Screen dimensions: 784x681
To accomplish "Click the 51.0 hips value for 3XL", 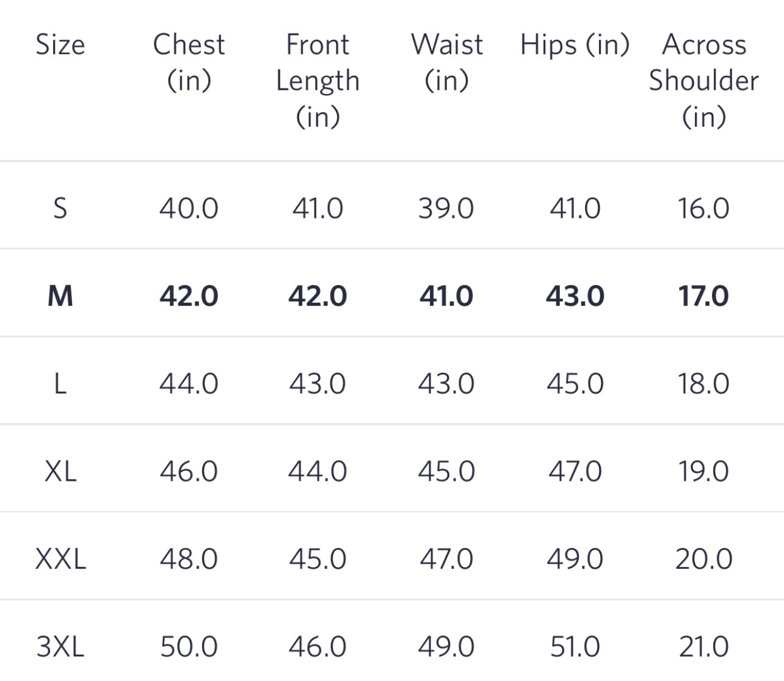I will click(575, 646).
